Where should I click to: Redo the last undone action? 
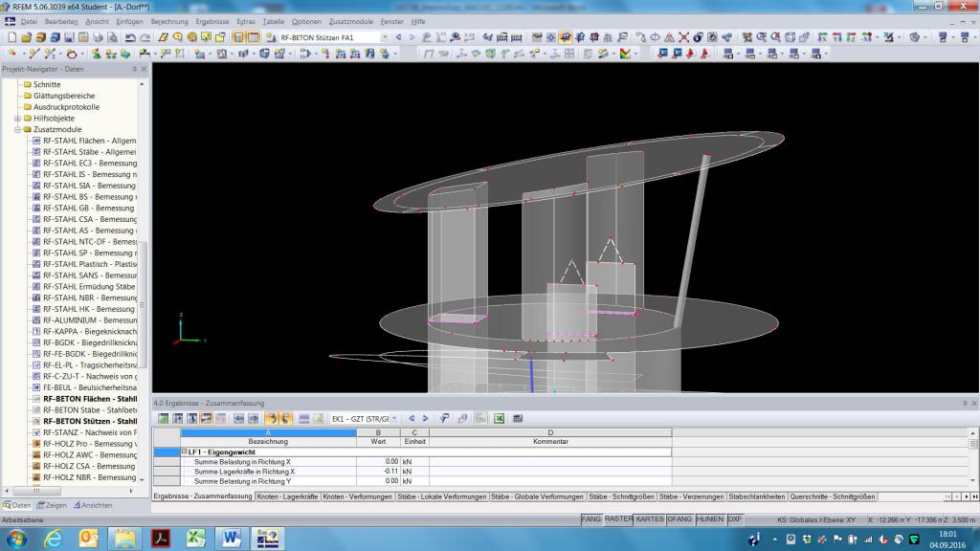(145, 37)
